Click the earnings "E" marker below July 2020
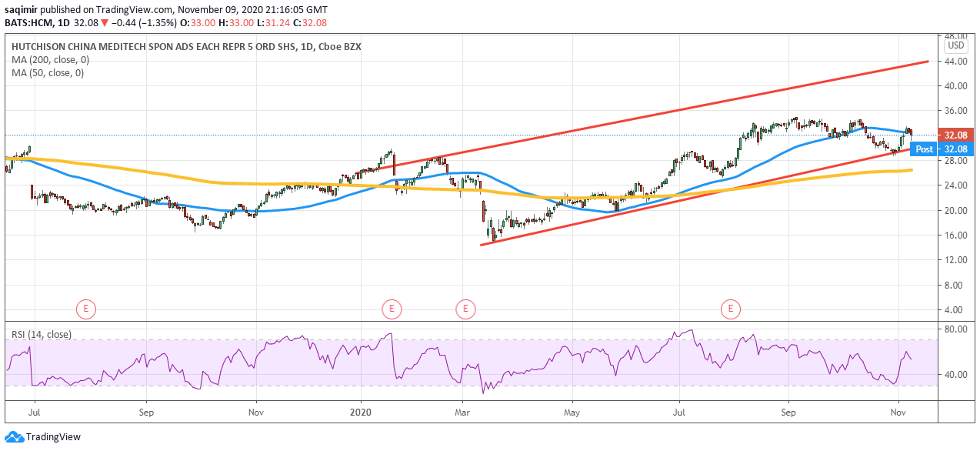The height and width of the screenshot is (451, 980). pyautogui.click(x=731, y=309)
